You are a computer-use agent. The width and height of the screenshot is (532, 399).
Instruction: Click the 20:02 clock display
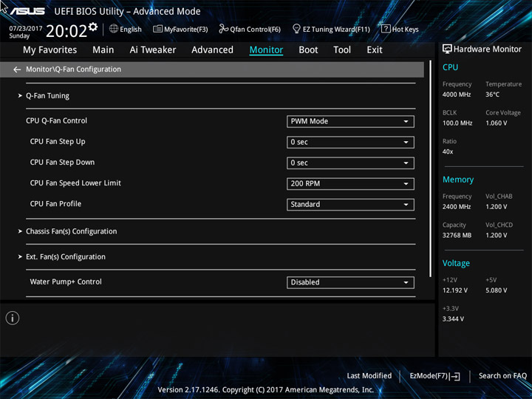[x=66, y=31]
